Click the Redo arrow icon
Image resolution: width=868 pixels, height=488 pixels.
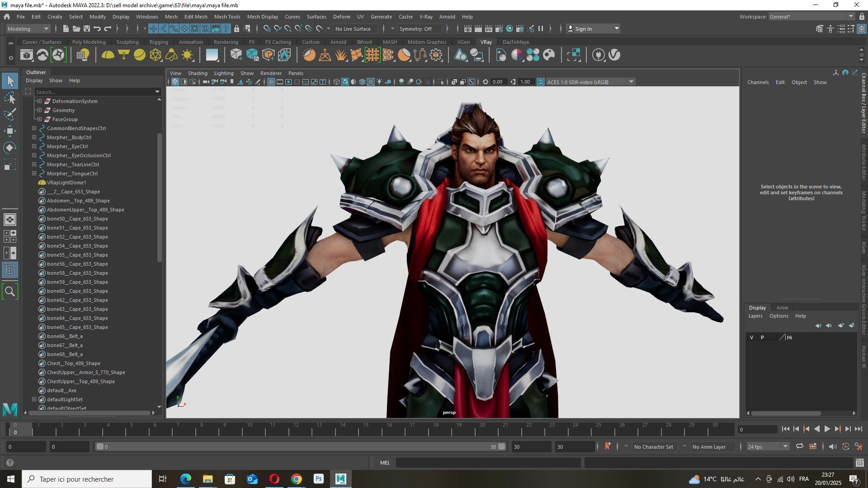click(x=108, y=29)
